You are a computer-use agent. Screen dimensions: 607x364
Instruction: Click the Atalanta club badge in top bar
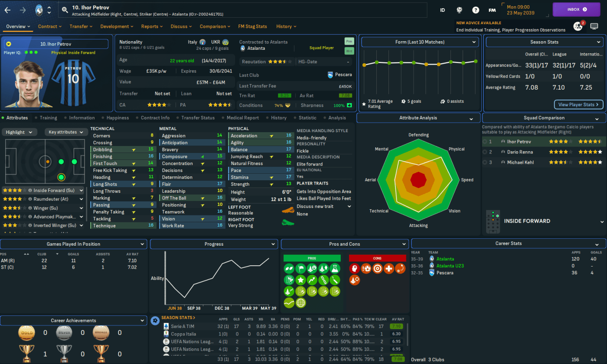click(39, 10)
